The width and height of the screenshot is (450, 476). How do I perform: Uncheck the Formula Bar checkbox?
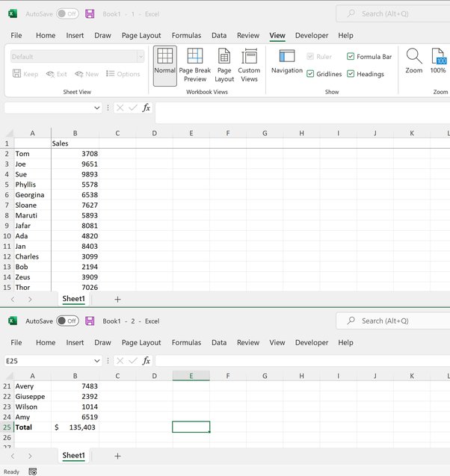point(351,57)
